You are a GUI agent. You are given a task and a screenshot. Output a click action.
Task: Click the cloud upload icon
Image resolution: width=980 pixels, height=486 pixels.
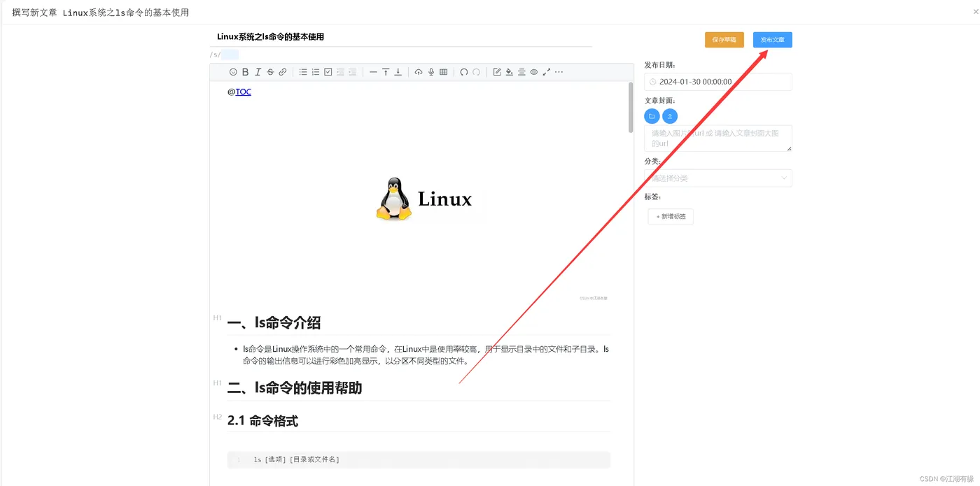point(419,72)
